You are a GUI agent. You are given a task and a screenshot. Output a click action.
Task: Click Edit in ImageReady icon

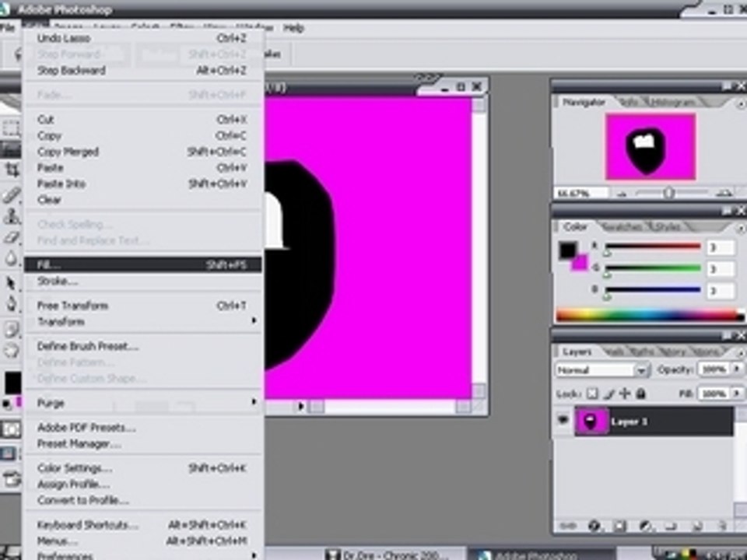point(12,478)
